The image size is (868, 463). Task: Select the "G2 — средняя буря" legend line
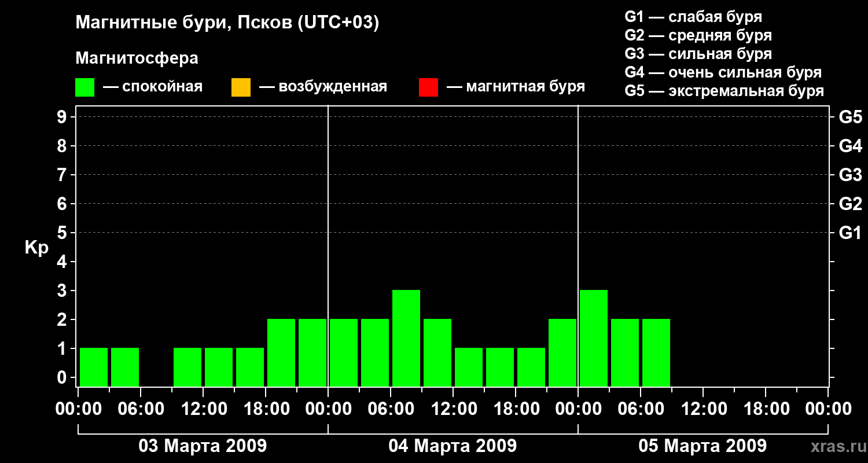tap(698, 35)
